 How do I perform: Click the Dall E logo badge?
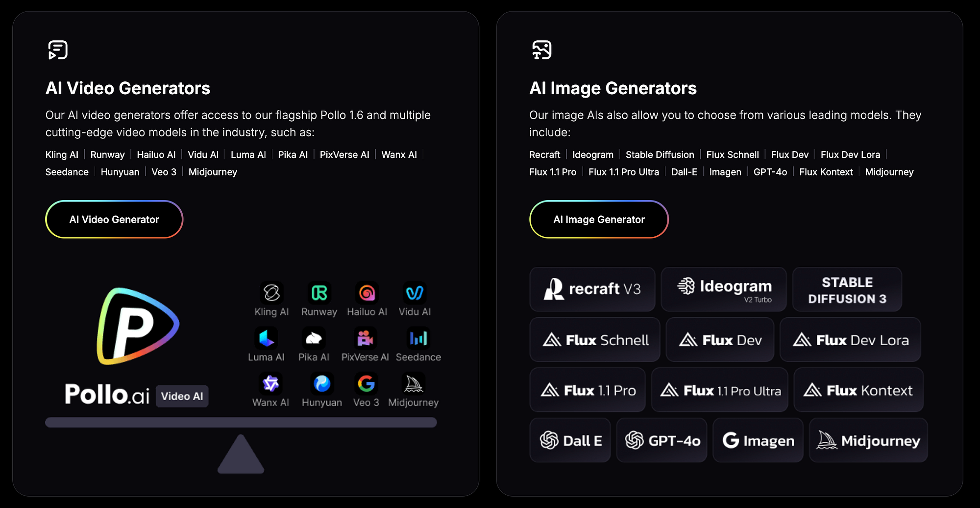tap(570, 440)
